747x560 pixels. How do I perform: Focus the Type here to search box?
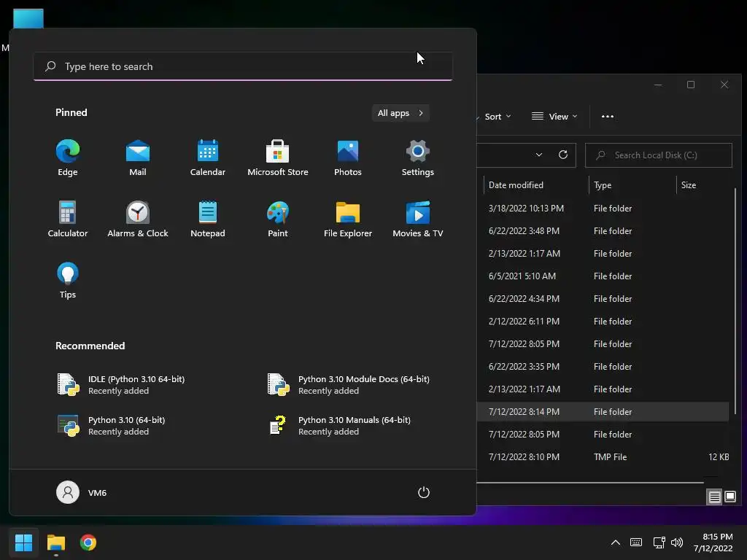tap(243, 66)
